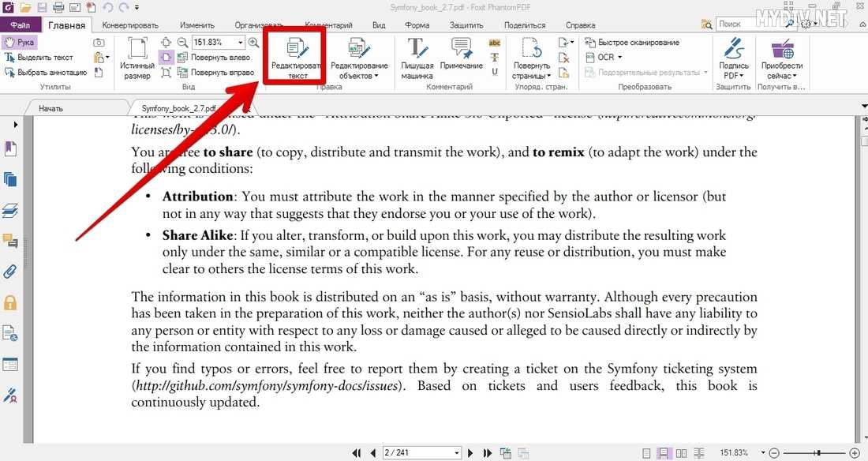The width and height of the screenshot is (868, 461).
Task: Click Повернуть влево rotate button
Action: point(219,57)
